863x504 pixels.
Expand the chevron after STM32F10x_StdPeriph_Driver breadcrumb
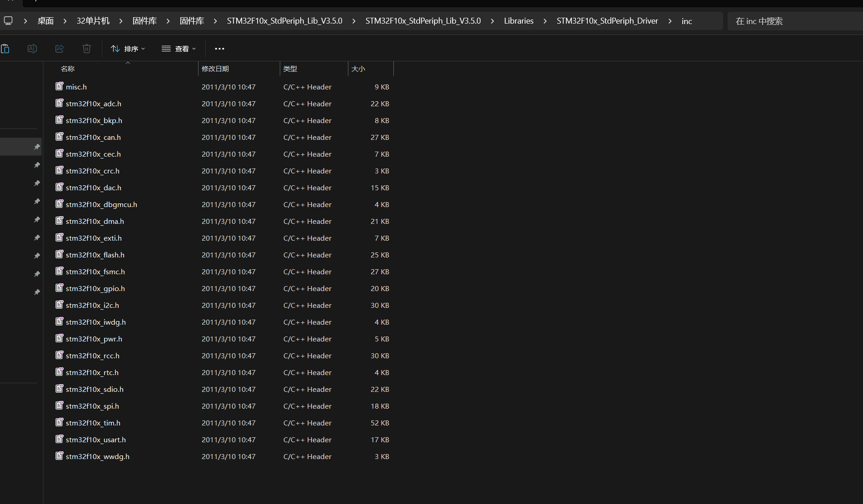(x=670, y=21)
